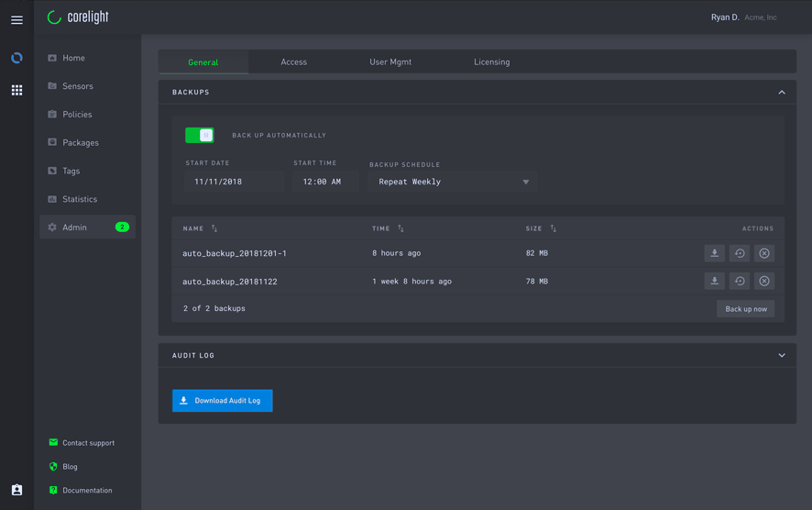Screen dimensions: 812x510
Task: Click the BACKUPS section title
Action: (191, 93)
